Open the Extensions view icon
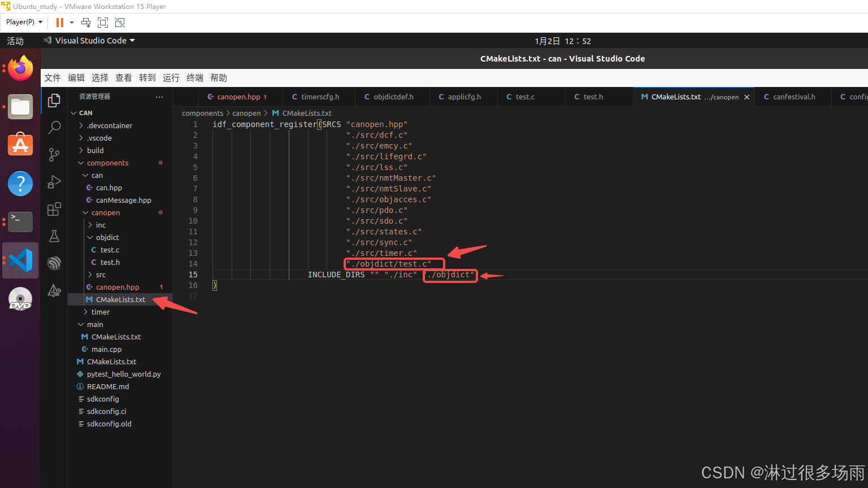 tap(54, 209)
